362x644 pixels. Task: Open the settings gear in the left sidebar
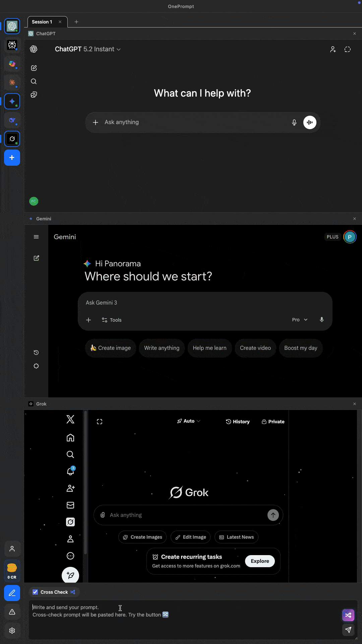point(12,631)
